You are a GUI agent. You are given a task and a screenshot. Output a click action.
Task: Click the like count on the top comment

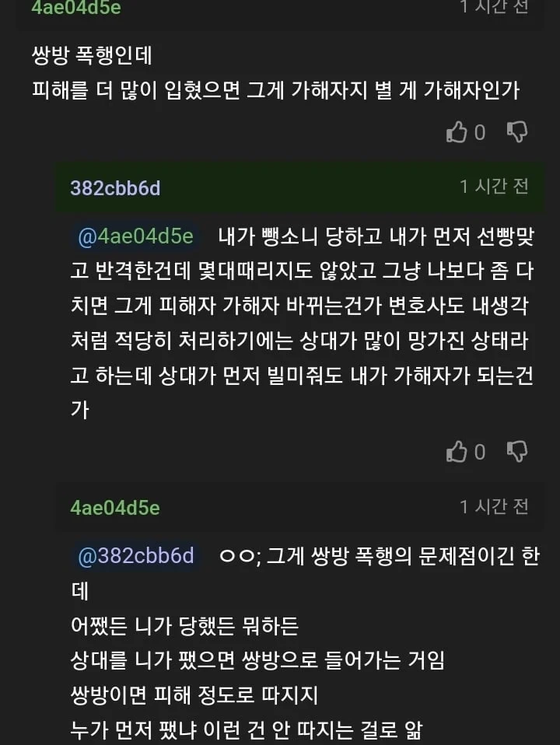pyautogui.click(x=480, y=133)
